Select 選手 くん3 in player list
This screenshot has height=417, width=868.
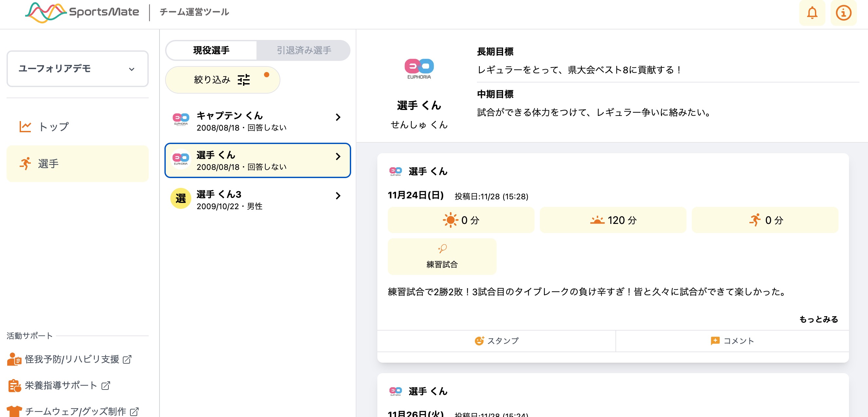pos(258,200)
